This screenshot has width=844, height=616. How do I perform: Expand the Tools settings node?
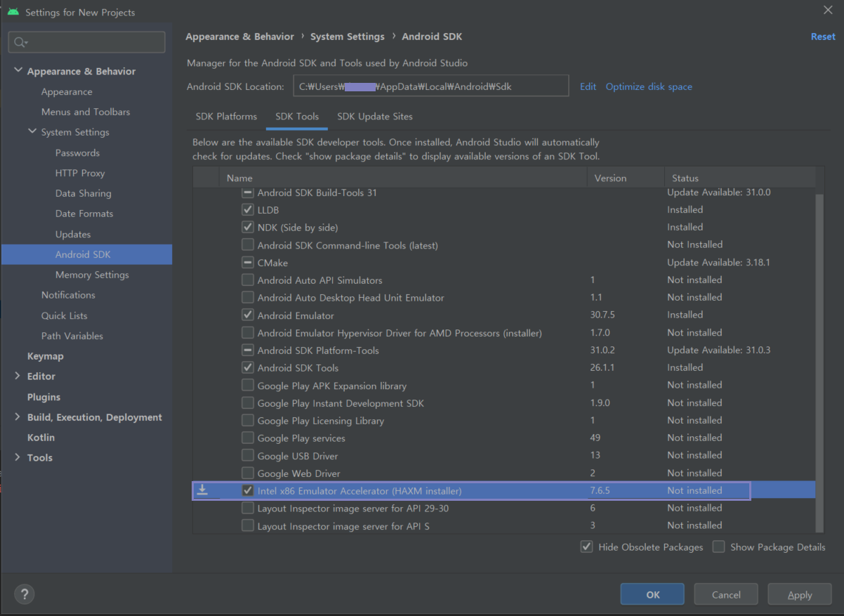[x=18, y=457]
